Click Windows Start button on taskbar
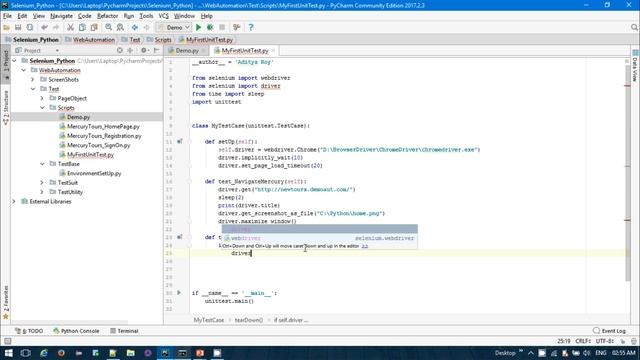The width and height of the screenshot is (640, 360). [x=8, y=353]
